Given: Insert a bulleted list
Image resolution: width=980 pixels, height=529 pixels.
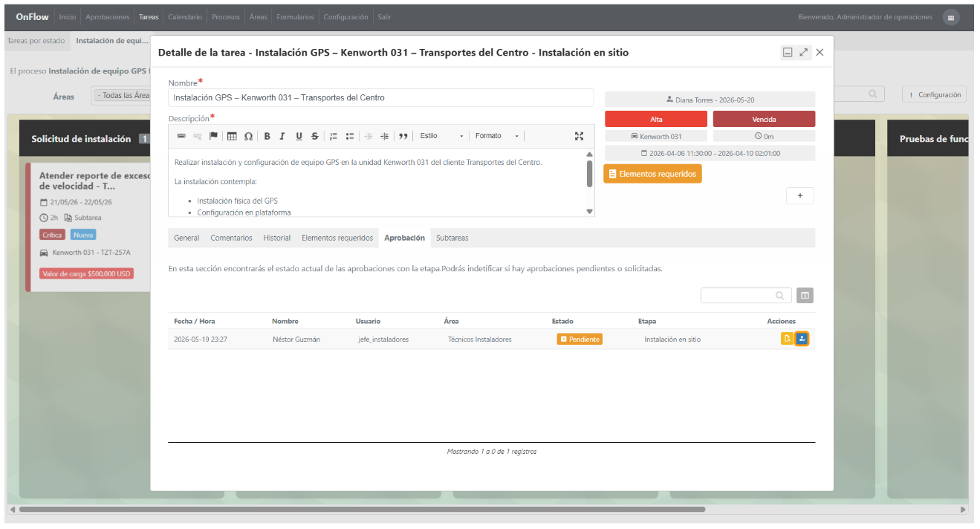Looking at the screenshot, I should coord(350,136).
